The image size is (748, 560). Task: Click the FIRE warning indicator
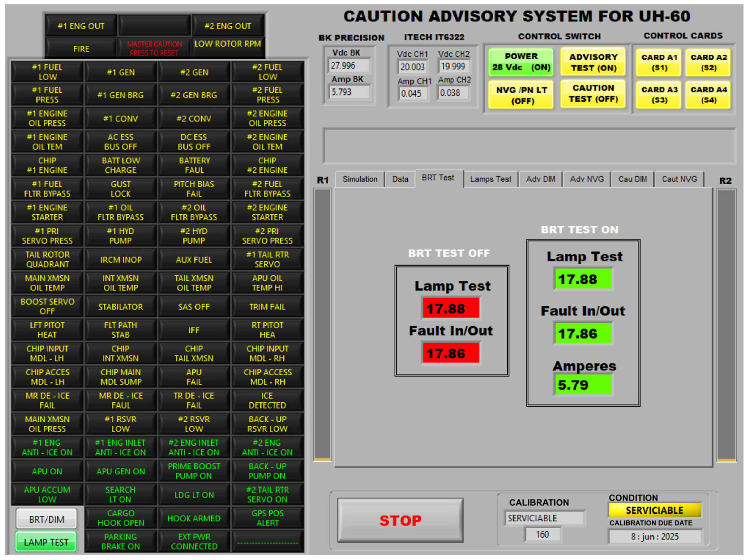(81, 49)
